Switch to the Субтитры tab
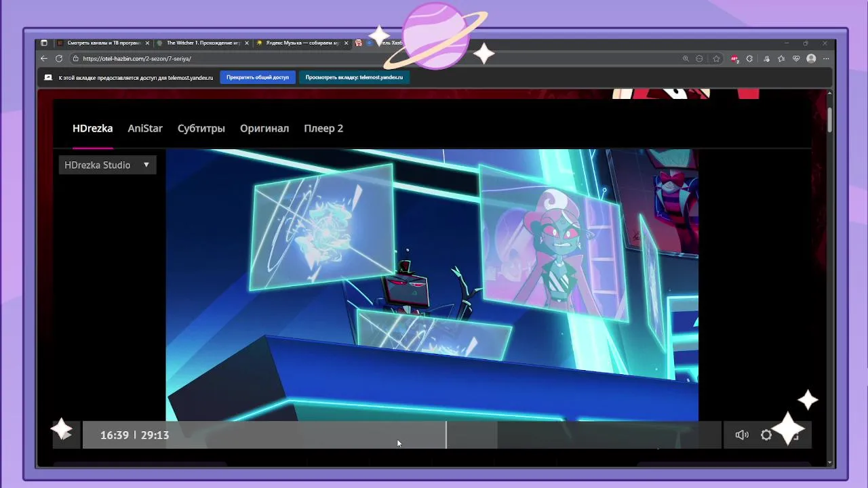This screenshot has height=488, width=868. point(201,128)
